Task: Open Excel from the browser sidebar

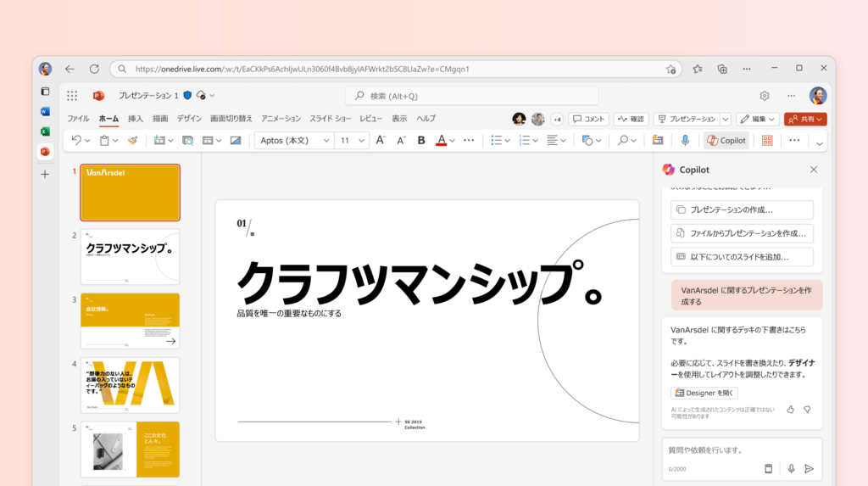Action: click(46, 131)
